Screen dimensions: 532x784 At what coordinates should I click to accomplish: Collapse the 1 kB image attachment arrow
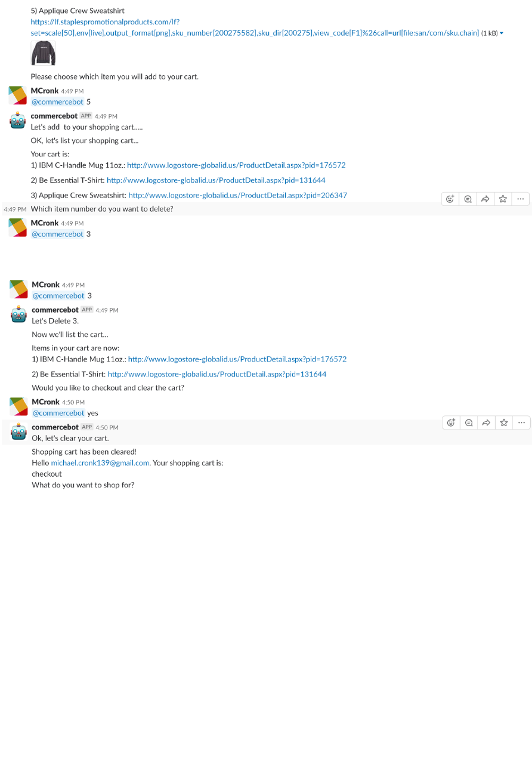(x=502, y=33)
